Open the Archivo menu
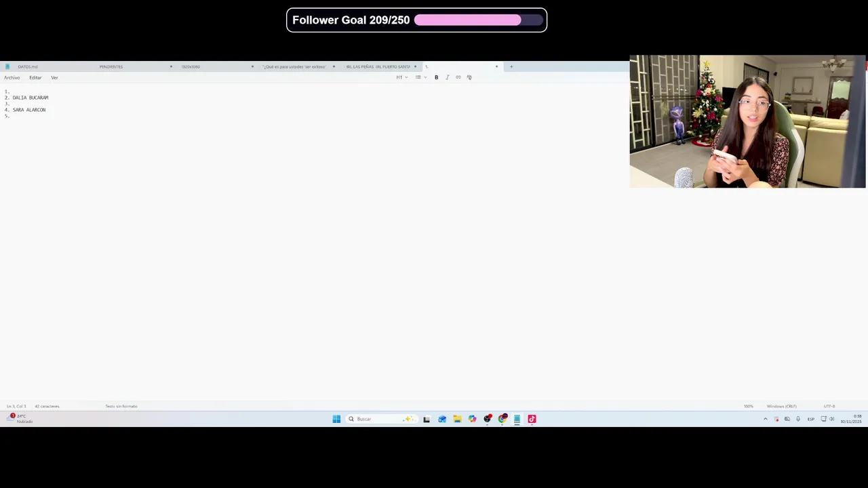The image size is (868, 488). coord(12,77)
